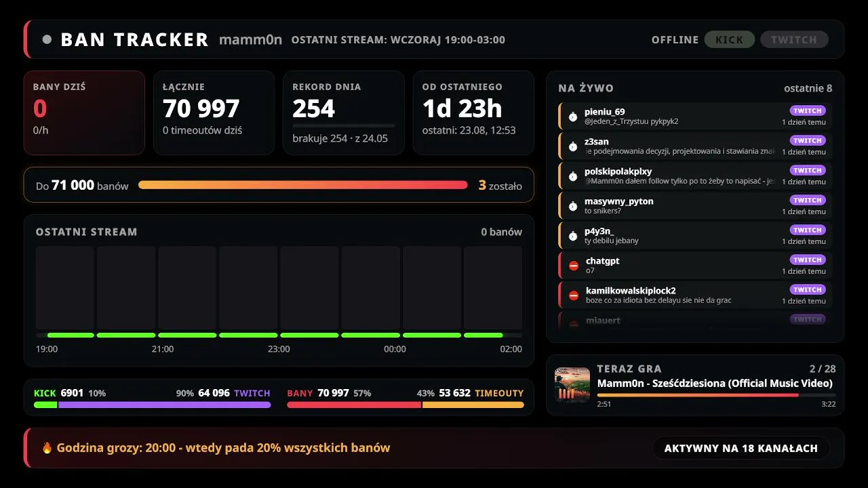Click the username z3san
The height and width of the screenshot is (488, 868).
point(597,142)
